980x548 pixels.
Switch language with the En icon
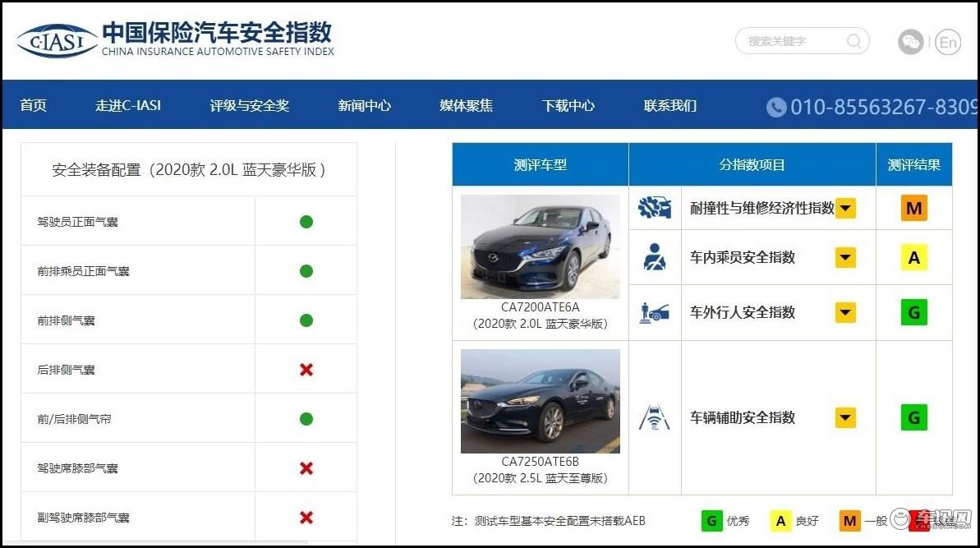pyautogui.click(x=947, y=42)
